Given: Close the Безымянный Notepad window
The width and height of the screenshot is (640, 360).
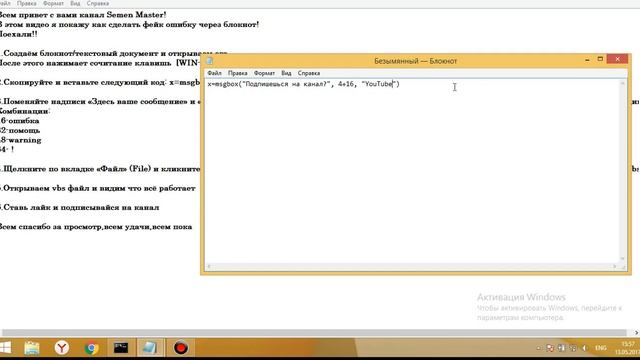Looking at the screenshot, I should click(x=617, y=59).
